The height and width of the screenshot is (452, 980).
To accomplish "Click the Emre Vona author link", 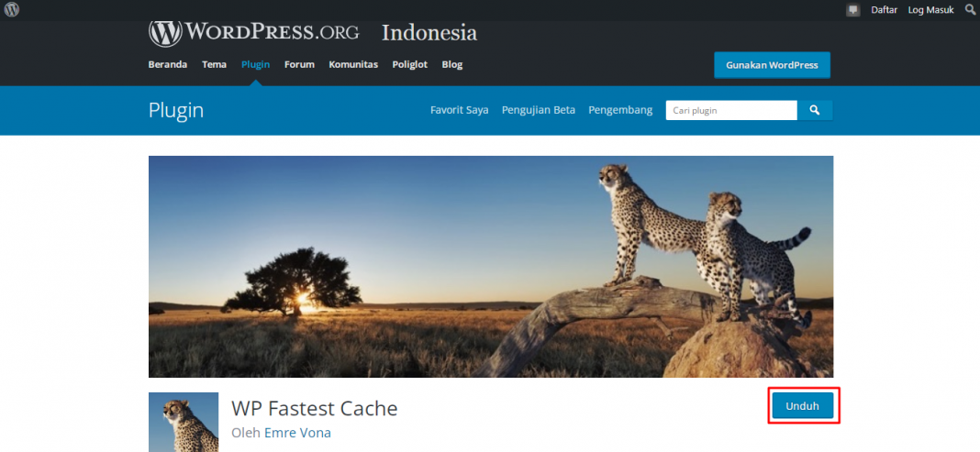I will [x=297, y=433].
